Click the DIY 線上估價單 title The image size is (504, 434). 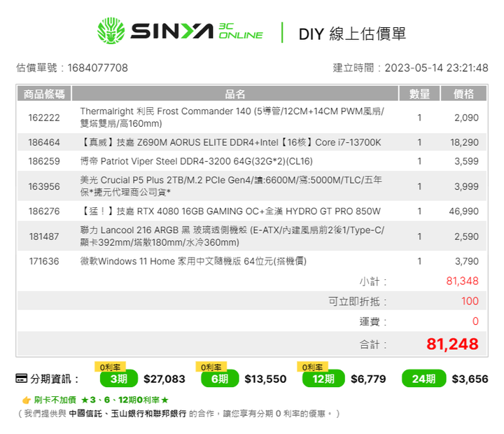point(352,34)
